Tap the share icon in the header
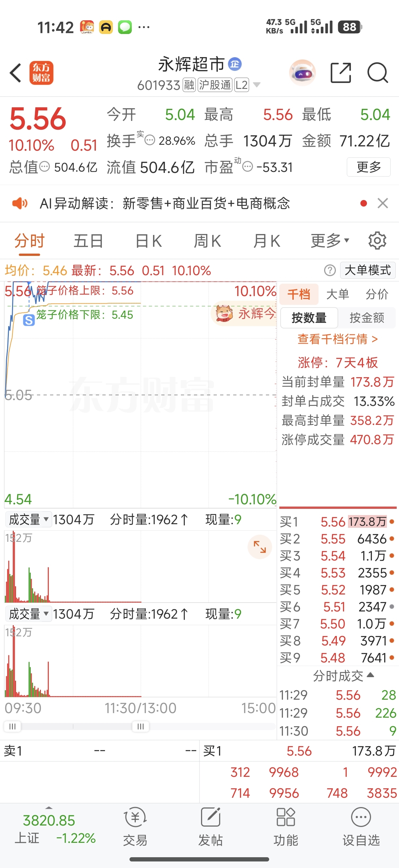This screenshot has width=399, height=868. click(x=341, y=73)
